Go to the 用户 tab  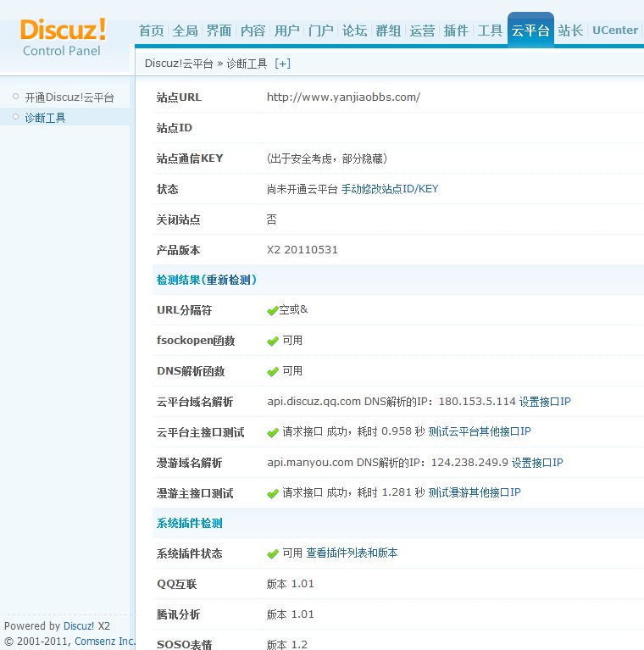click(x=286, y=31)
